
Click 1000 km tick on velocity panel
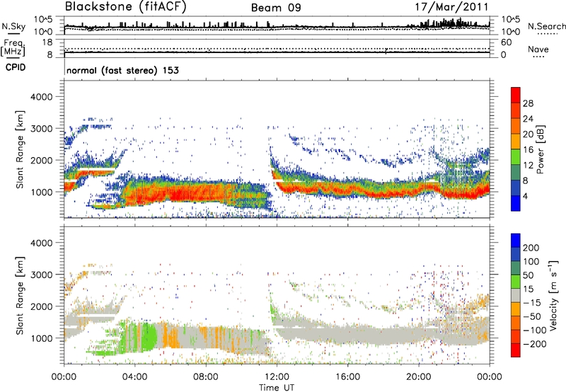(41, 338)
